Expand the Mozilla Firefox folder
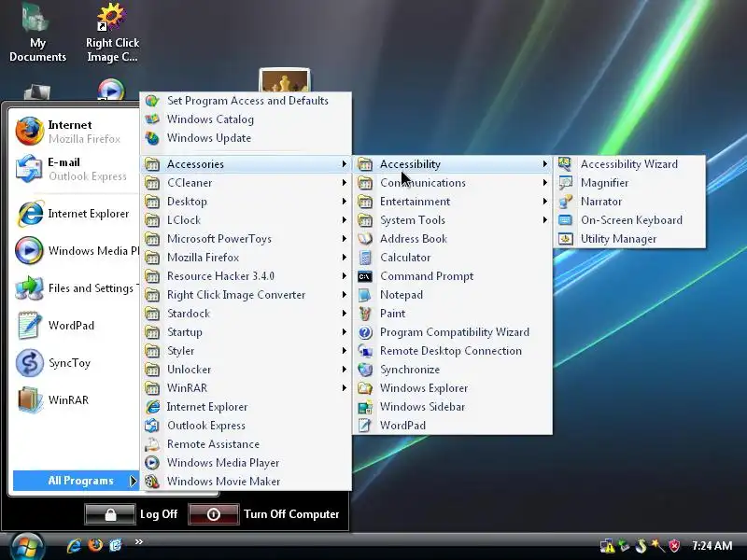747x560 pixels. [x=246, y=258]
